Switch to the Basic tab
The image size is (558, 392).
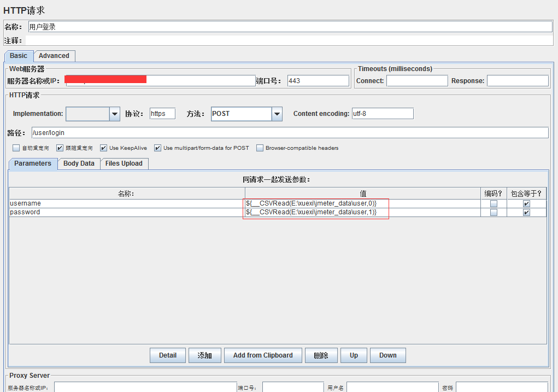click(x=19, y=56)
